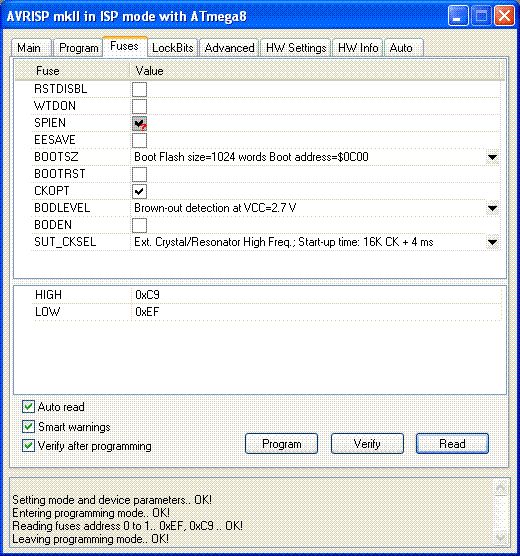Click the Verify button
The height and width of the screenshot is (556, 520).
coord(367,444)
